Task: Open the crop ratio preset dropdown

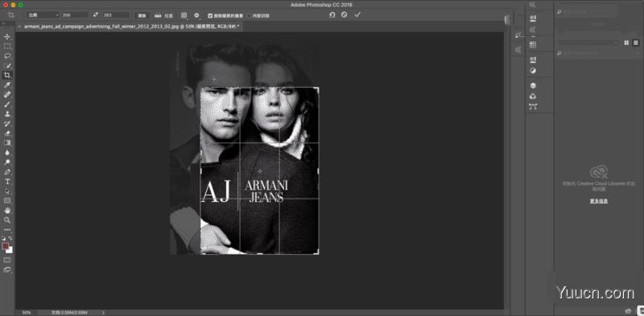Action: coord(43,14)
